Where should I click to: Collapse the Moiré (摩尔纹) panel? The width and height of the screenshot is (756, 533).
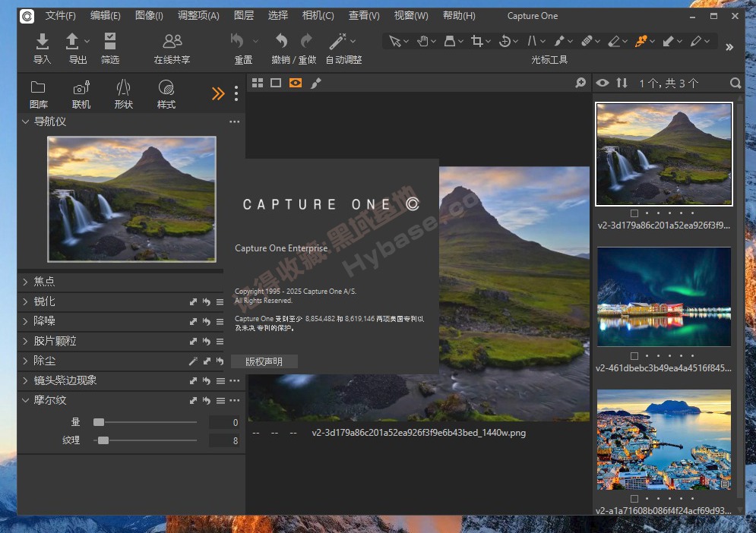(x=25, y=400)
